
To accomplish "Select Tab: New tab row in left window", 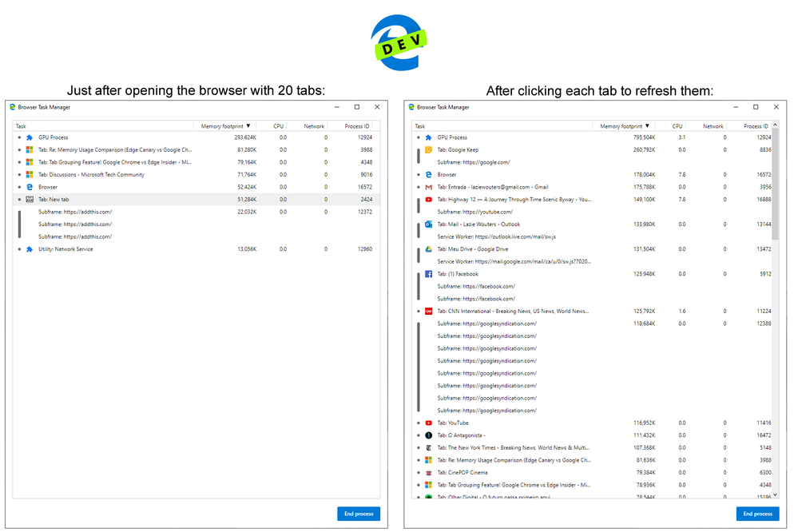I will click(x=197, y=200).
